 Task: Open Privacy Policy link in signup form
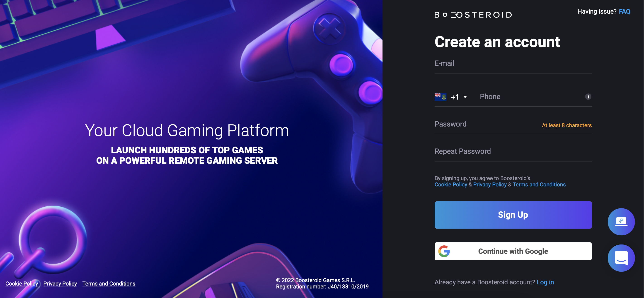click(x=490, y=184)
